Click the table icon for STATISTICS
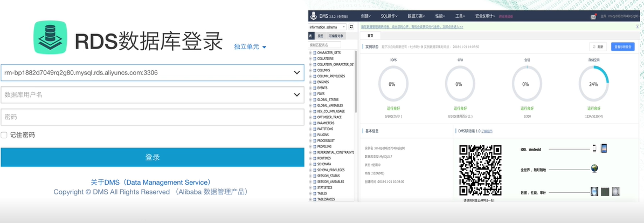 coord(315,187)
